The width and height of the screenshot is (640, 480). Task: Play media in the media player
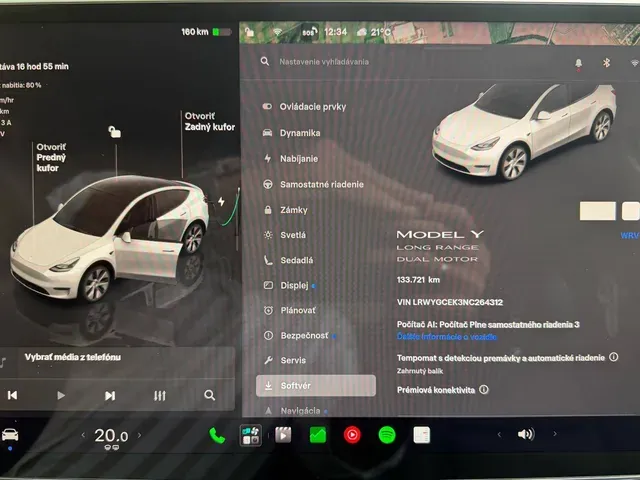61,396
